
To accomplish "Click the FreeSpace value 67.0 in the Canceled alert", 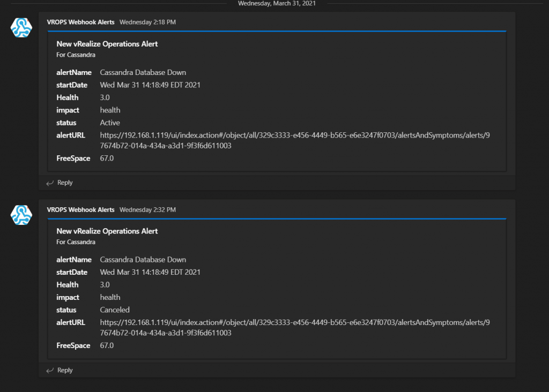I will [x=107, y=345].
